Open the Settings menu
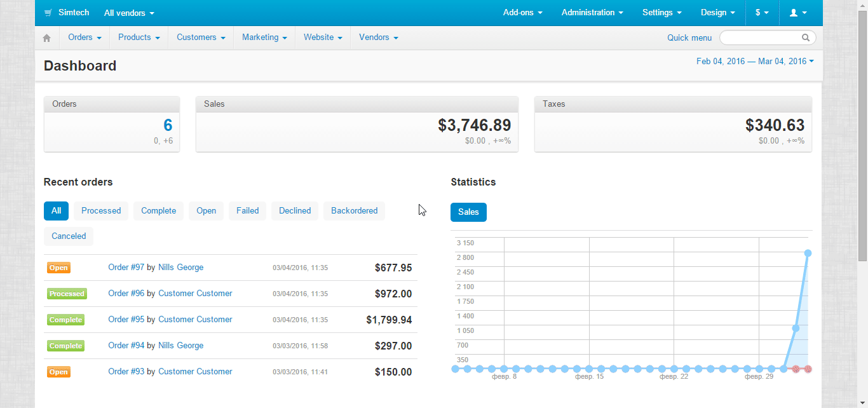The image size is (868, 408). click(x=661, y=13)
